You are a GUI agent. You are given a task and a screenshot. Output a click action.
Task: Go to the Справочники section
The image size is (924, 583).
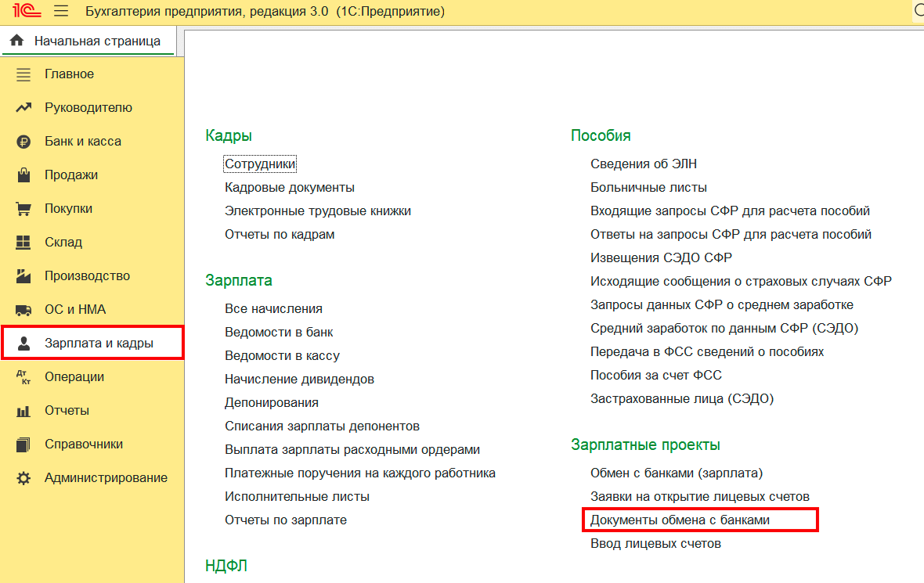coord(84,444)
